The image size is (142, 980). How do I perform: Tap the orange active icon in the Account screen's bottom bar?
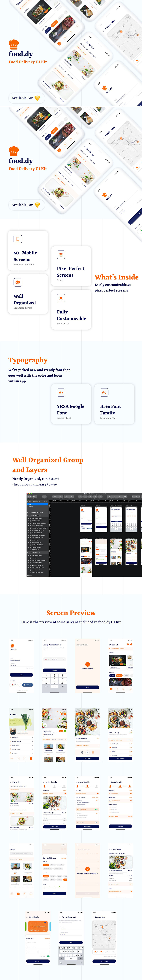tap(30, 759)
